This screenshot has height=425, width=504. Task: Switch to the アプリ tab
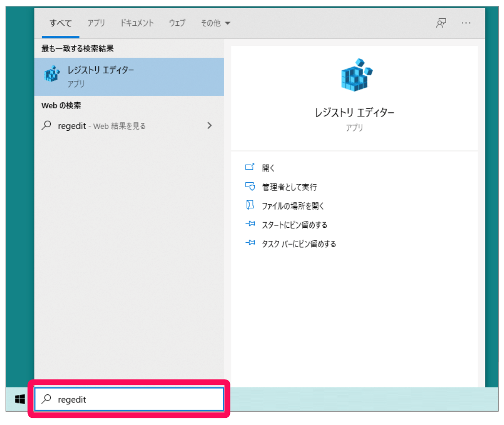96,23
